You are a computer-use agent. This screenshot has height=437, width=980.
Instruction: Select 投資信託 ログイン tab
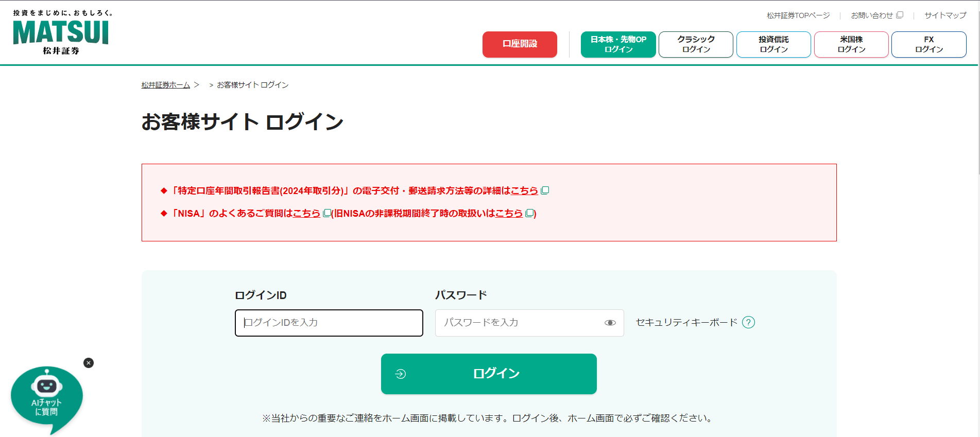point(773,44)
